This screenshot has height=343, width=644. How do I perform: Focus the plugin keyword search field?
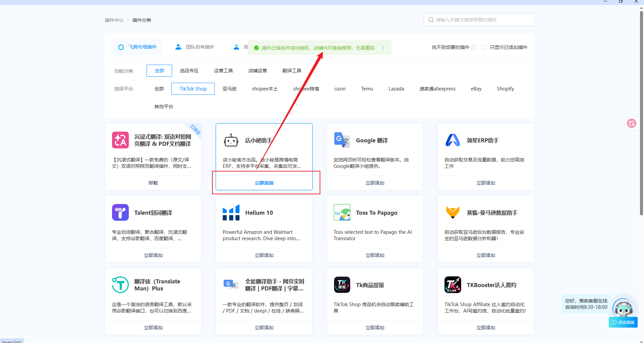coord(479,20)
